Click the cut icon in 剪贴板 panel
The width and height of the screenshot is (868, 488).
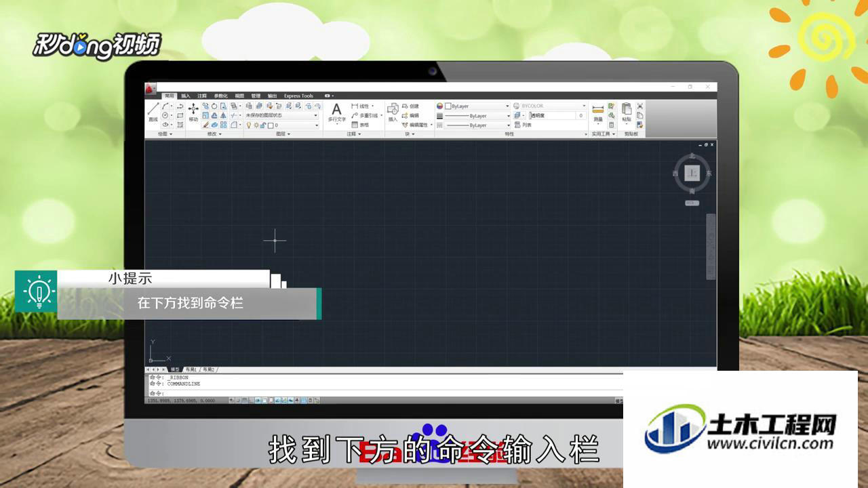639,106
